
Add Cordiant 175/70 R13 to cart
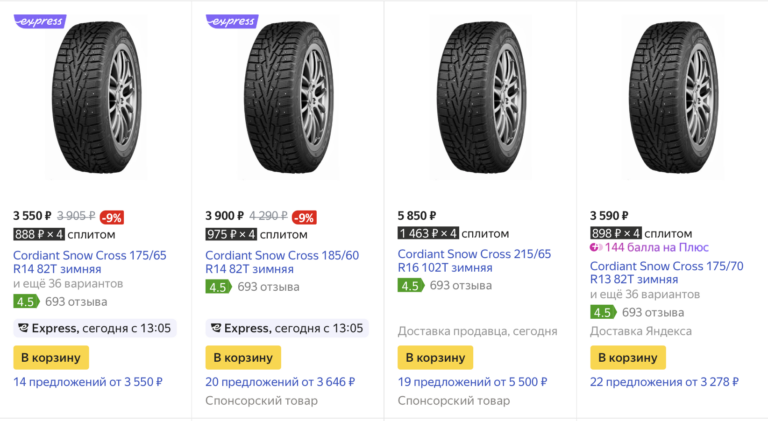[x=628, y=357]
